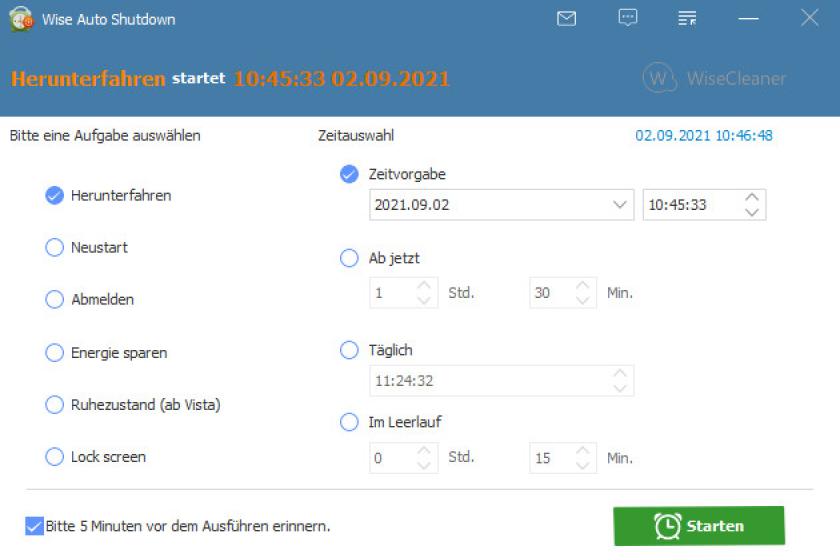Click the WiseCleaner logo link
Image resolution: width=840 pixels, height=560 pixels.
point(714,78)
